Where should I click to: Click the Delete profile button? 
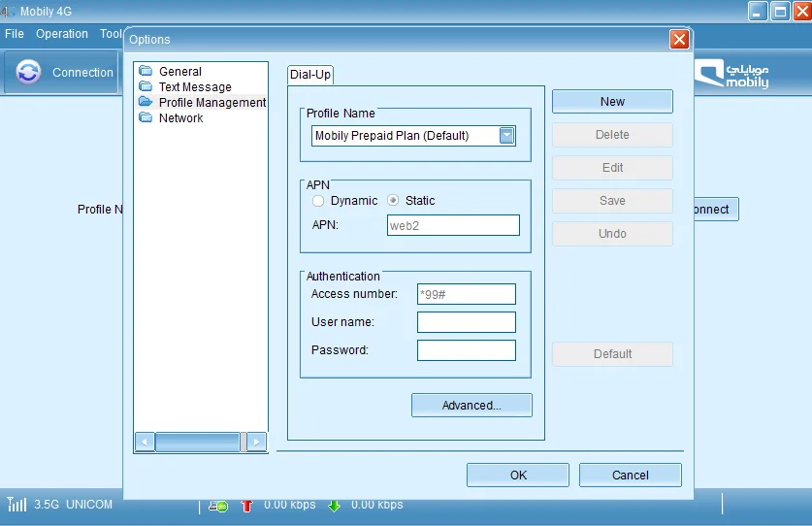pos(612,135)
